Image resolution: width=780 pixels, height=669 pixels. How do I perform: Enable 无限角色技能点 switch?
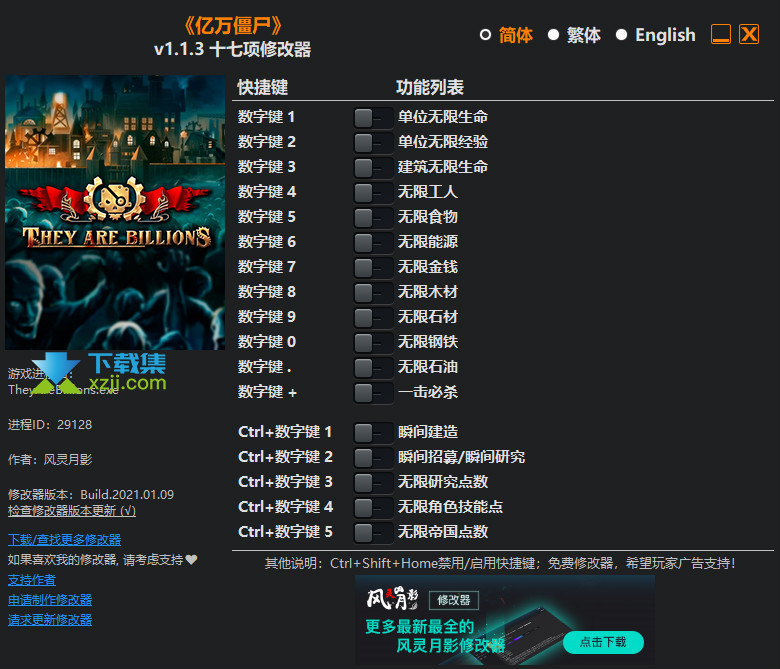(373, 507)
